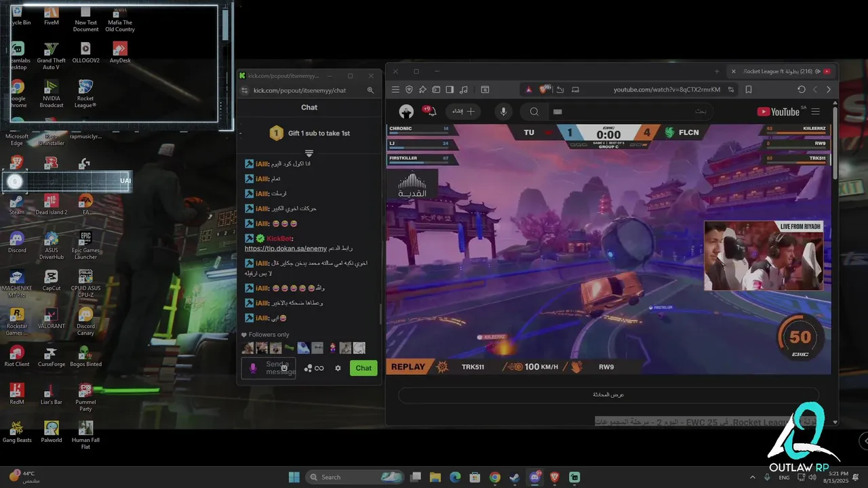This screenshot has width=868, height=488.
Task: Open the Windows Start menu
Action: [294, 477]
